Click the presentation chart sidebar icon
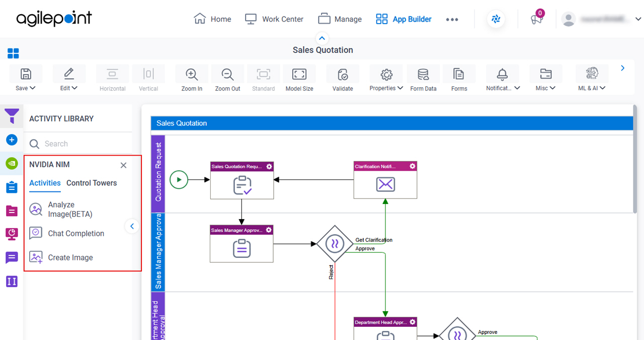 [12, 234]
